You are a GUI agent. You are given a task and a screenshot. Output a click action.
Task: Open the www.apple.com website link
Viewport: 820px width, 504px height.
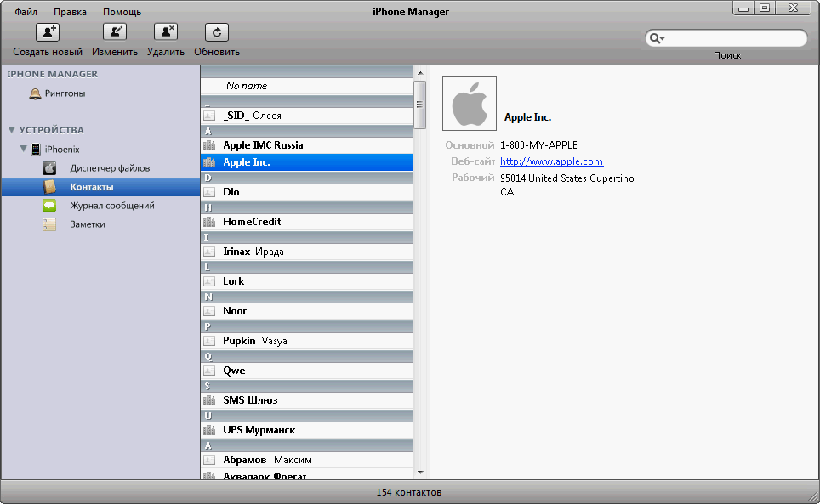pyautogui.click(x=551, y=161)
